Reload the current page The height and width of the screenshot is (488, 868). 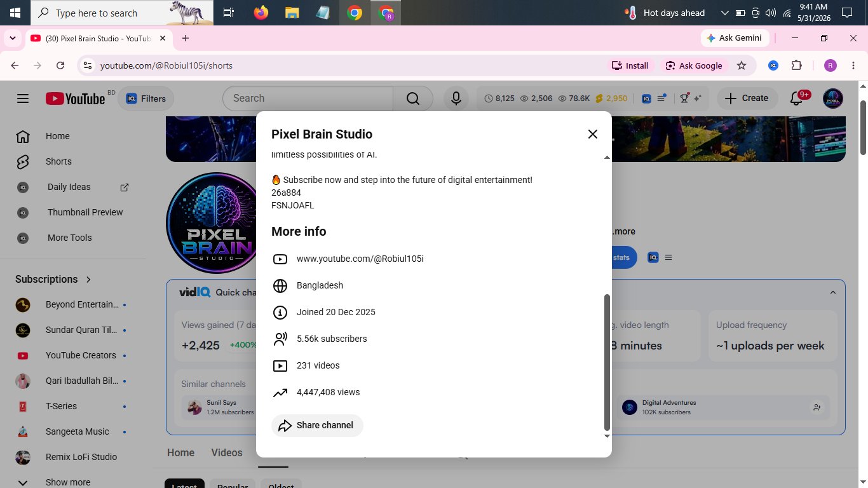tap(60, 65)
